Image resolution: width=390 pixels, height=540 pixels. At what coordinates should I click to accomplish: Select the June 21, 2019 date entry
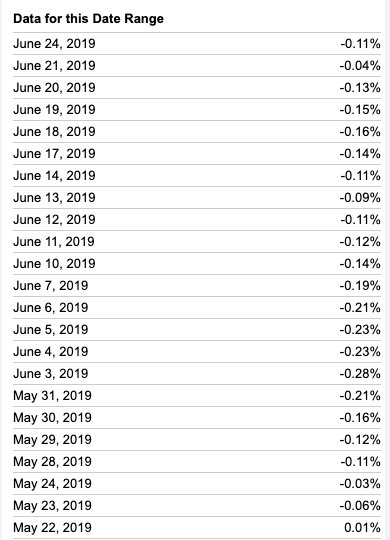pyautogui.click(x=54, y=66)
